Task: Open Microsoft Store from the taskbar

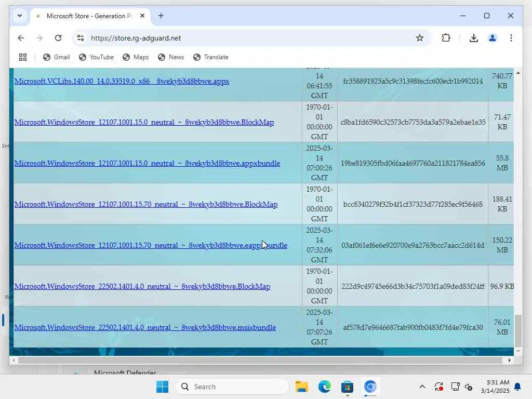Action: tap(347, 387)
